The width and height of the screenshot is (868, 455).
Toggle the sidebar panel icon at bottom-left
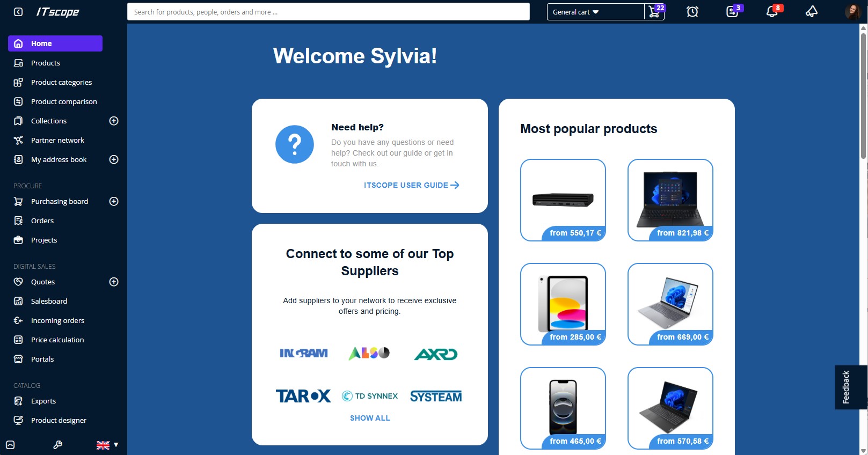click(10, 445)
